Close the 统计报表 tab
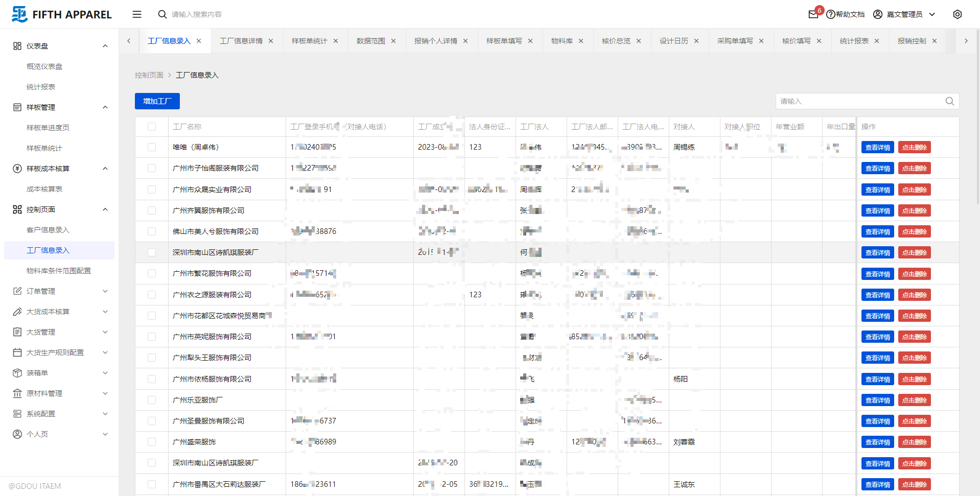 pyautogui.click(x=877, y=41)
